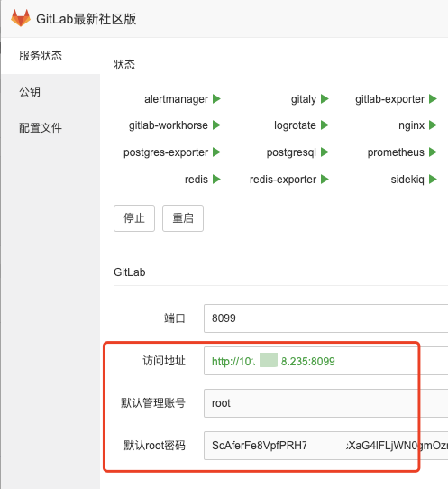Click the gitlab-workhorse green status arrow

coord(216,125)
